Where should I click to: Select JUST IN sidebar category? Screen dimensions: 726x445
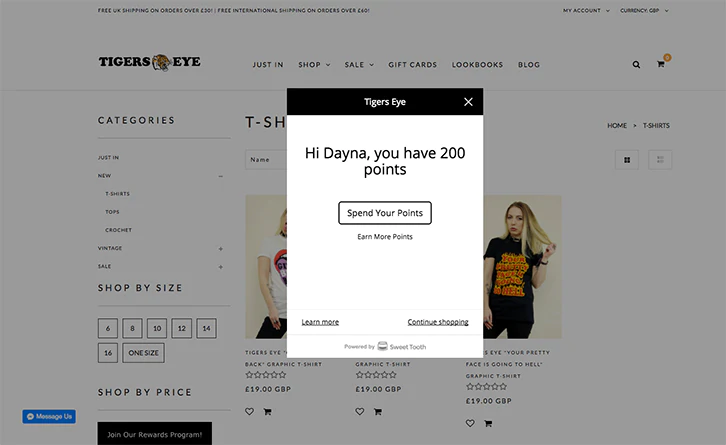[108, 157]
